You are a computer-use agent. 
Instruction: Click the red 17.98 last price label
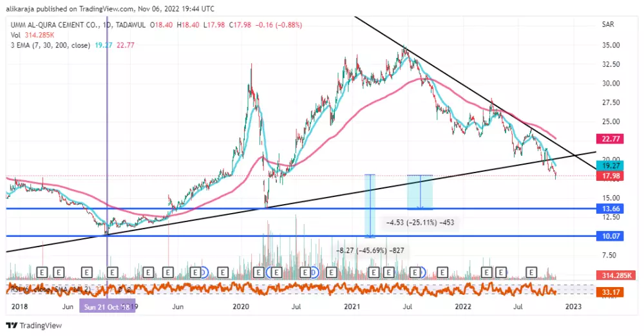(611, 176)
